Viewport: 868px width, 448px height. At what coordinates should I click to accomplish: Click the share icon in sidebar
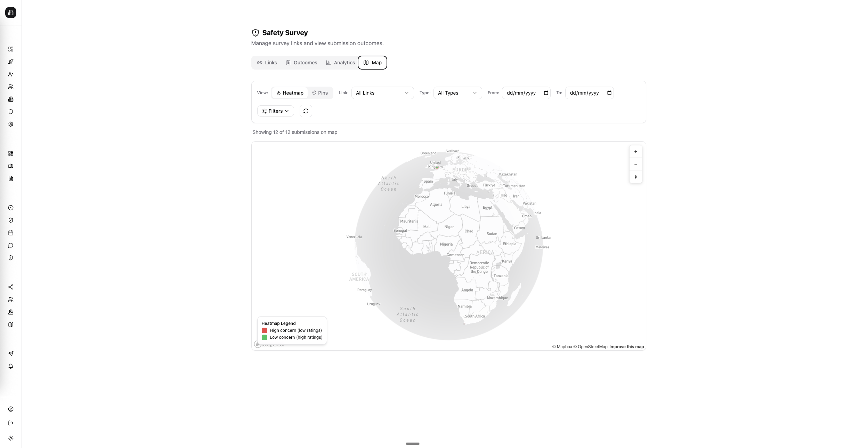pyautogui.click(x=11, y=287)
